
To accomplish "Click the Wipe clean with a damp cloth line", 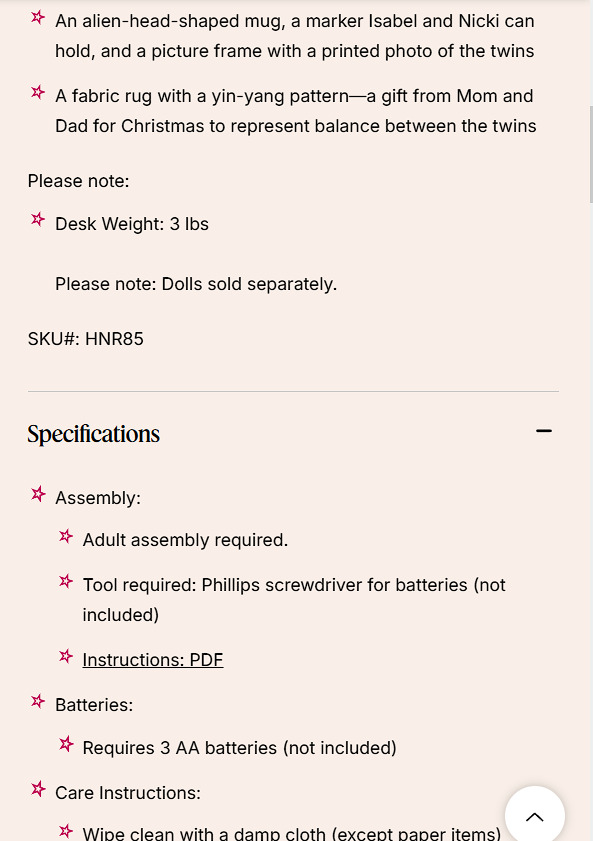I will (x=292, y=833).
